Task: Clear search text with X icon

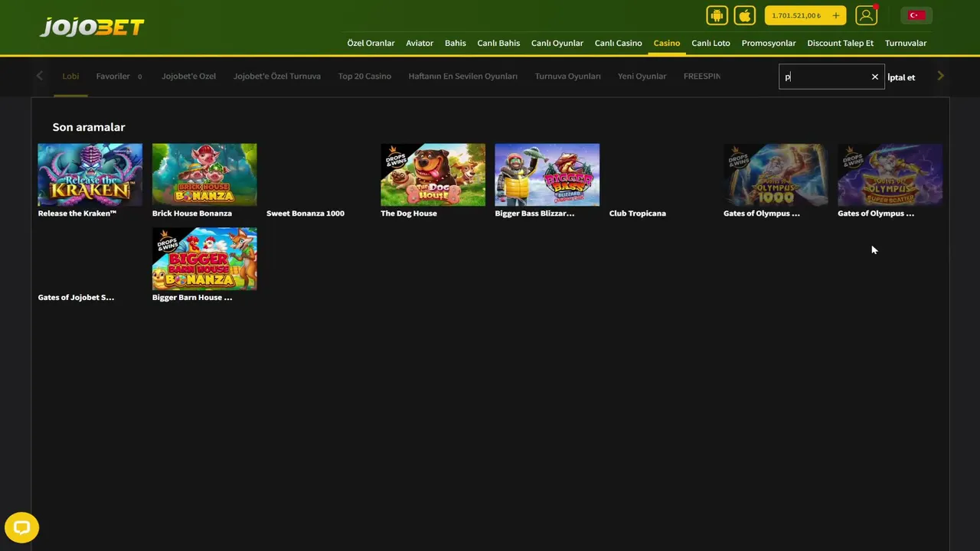Action: coord(875,77)
